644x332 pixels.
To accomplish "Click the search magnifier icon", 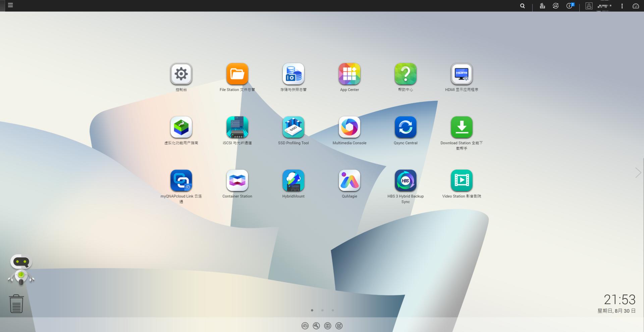I will (522, 6).
